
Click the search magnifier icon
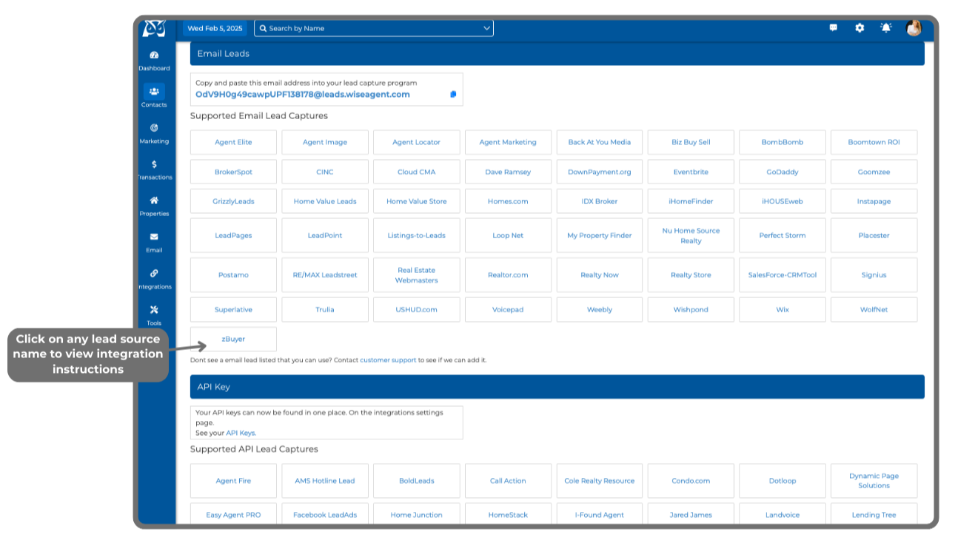click(263, 28)
